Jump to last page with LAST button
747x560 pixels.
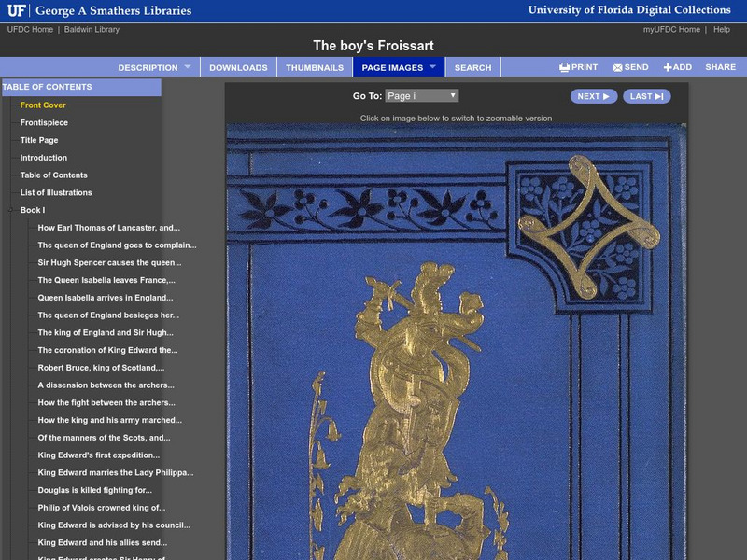pyautogui.click(x=646, y=96)
